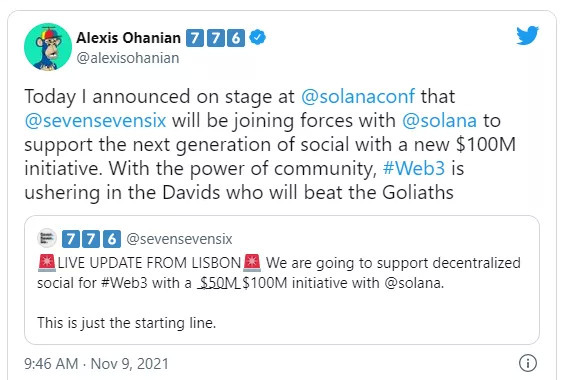
Task: Click the small sevensevensix profile avatar
Action: [47, 238]
